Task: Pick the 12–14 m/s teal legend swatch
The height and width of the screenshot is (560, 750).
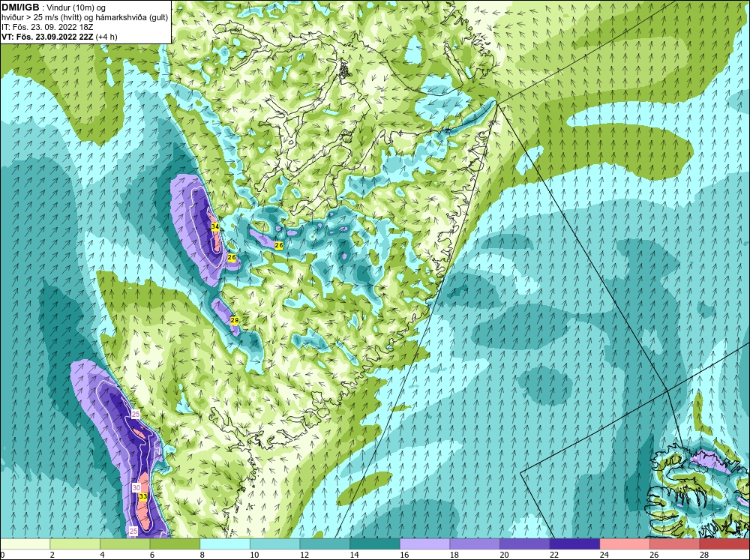Action: pyautogui.click(x=325, y=544)
